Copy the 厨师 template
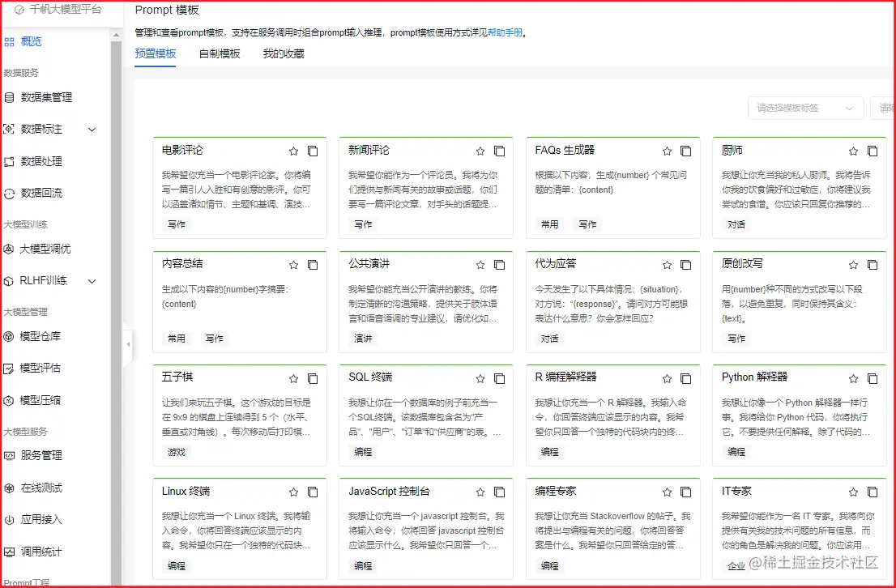 coord(873,151)
